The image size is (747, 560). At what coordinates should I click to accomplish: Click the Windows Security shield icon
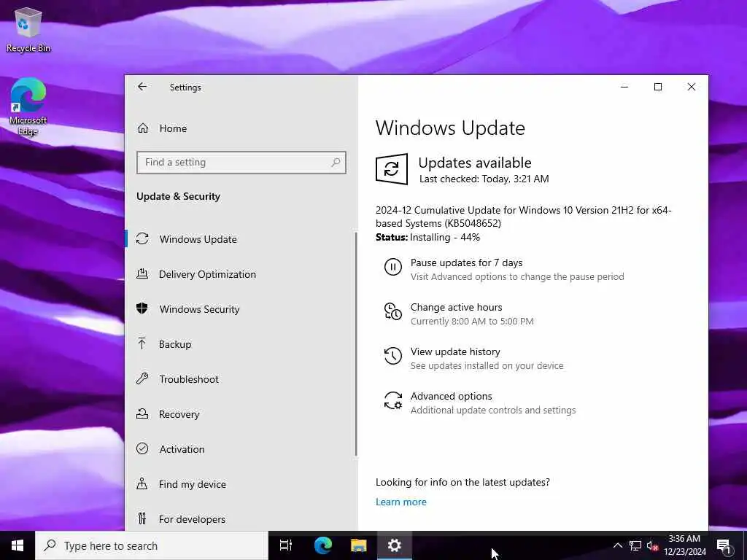pos(142,308)
